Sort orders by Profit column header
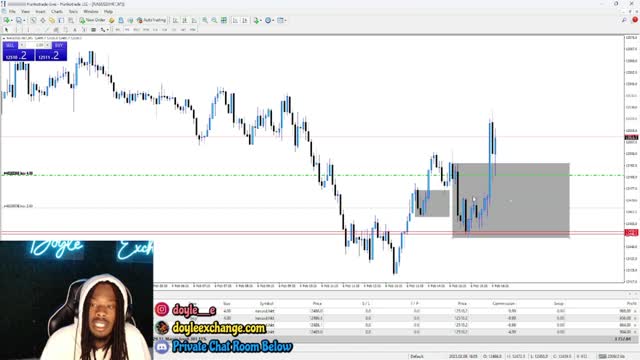Viewport: 640px width, 360px height. [631, 304]
